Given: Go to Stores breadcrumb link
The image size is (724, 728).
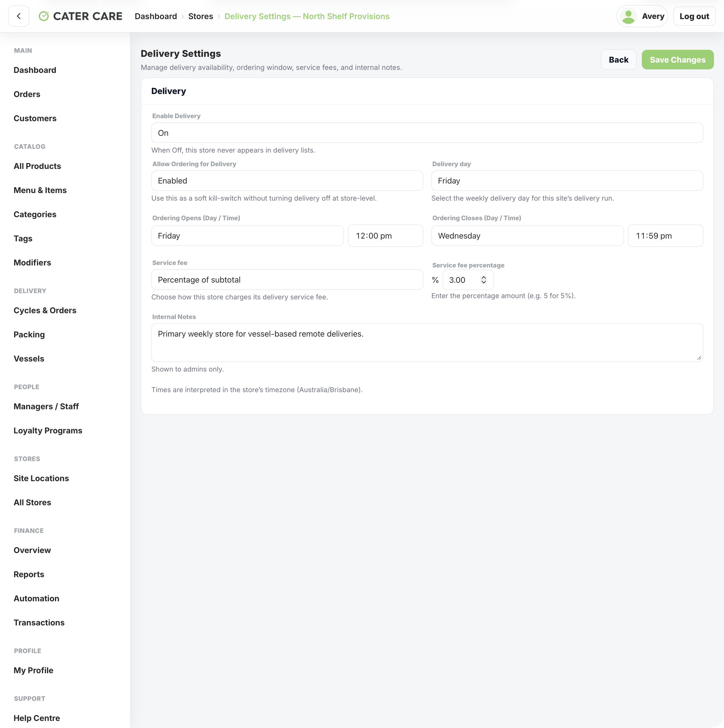Looking at the screenshot, I should point(201,16).
